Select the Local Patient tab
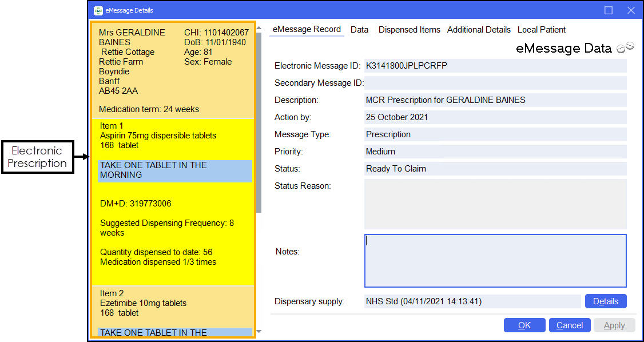Screen dimensions: 644x342 point(541,30)
